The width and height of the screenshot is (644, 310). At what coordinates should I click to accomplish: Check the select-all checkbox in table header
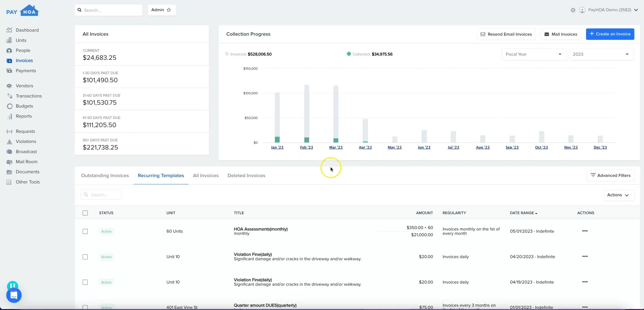pos(85,213)
